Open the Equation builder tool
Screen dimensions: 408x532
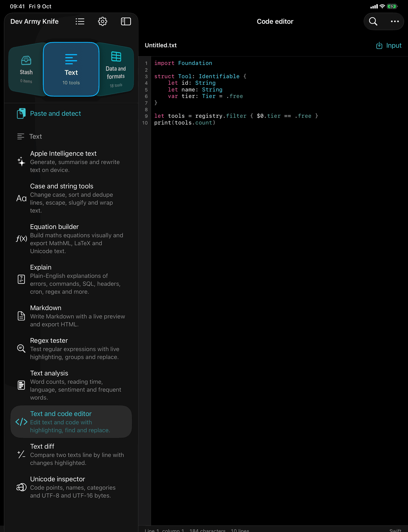click(x=71, y=239)
